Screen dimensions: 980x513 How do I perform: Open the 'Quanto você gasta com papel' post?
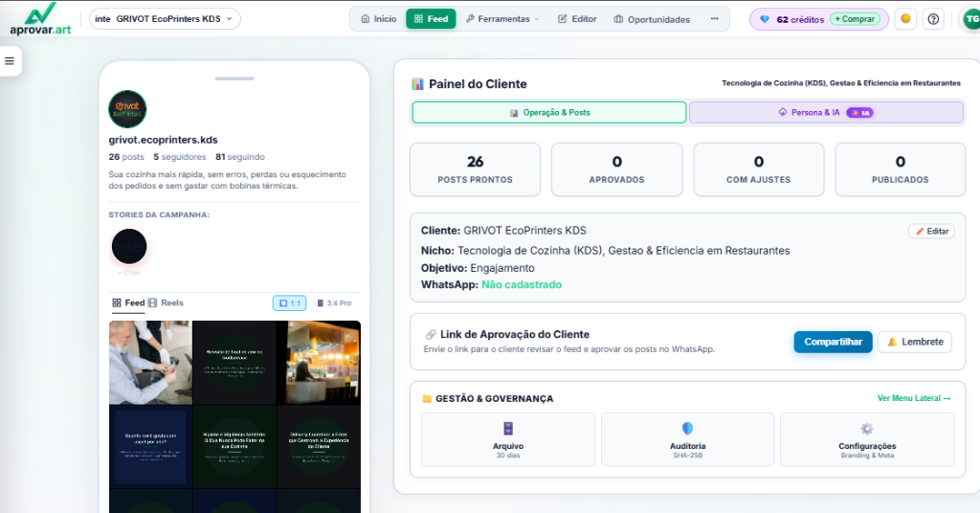pos(150,447)
